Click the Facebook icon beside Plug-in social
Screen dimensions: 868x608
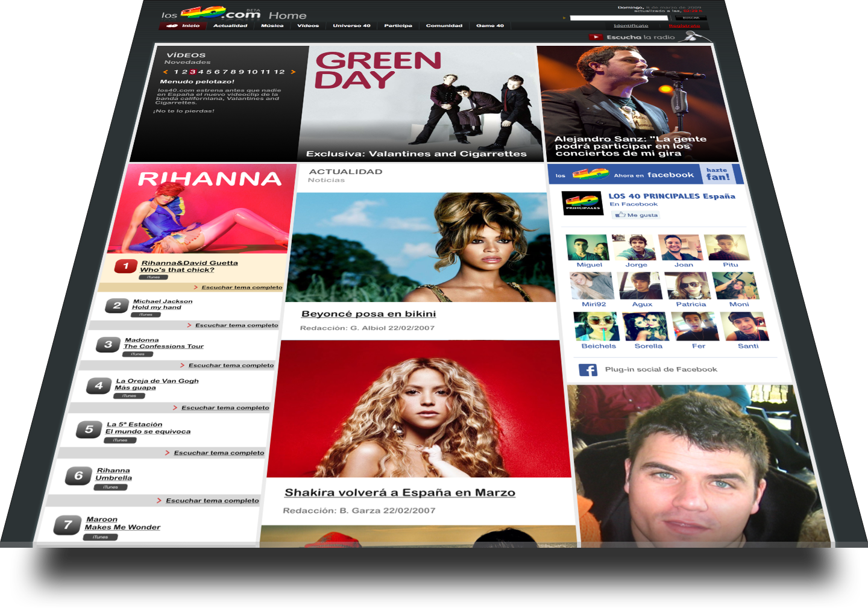point(588,370)
